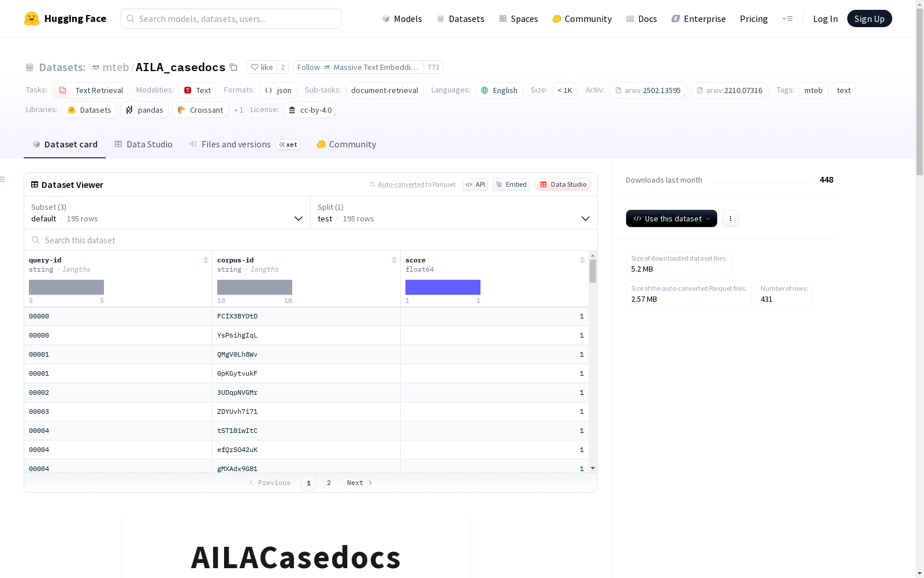Select cell FCIX3BYOtD in corpus-id
The height and width of the screenshot is (578, 924).
(306, 316)
